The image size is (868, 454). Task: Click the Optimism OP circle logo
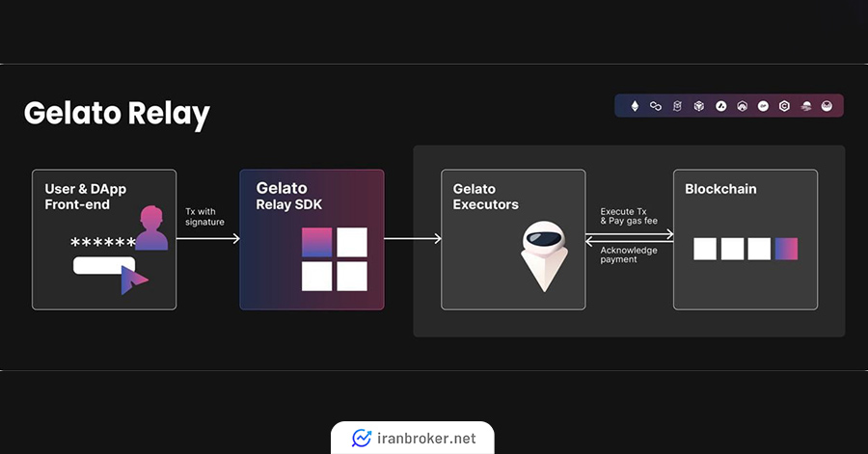[764, 106]
